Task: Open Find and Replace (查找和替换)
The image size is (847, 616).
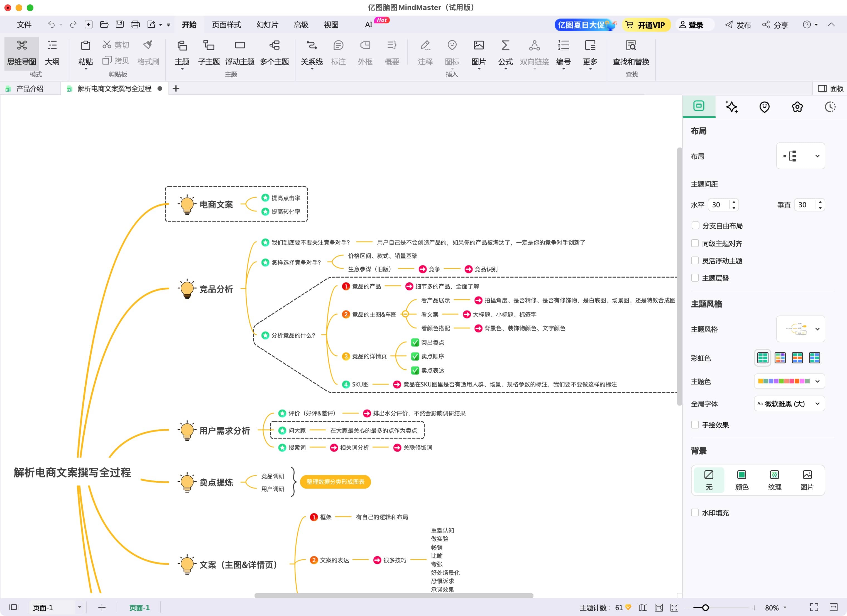Action: point(631,53)
